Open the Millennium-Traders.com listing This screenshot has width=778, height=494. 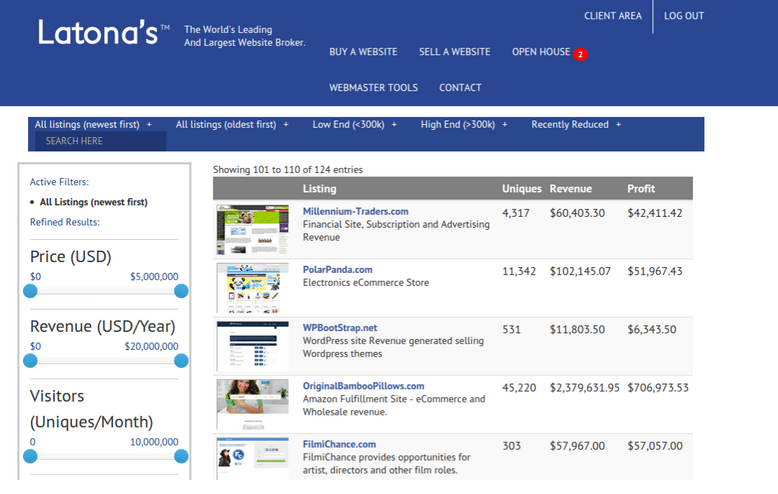tap(356, 211)
